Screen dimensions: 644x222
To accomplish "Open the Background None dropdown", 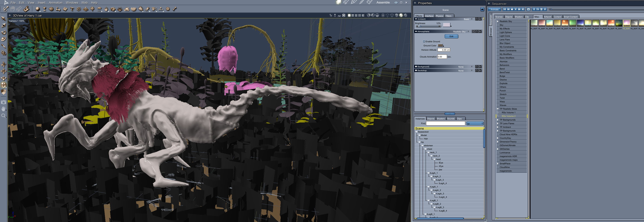I will [x=465, y=67].
